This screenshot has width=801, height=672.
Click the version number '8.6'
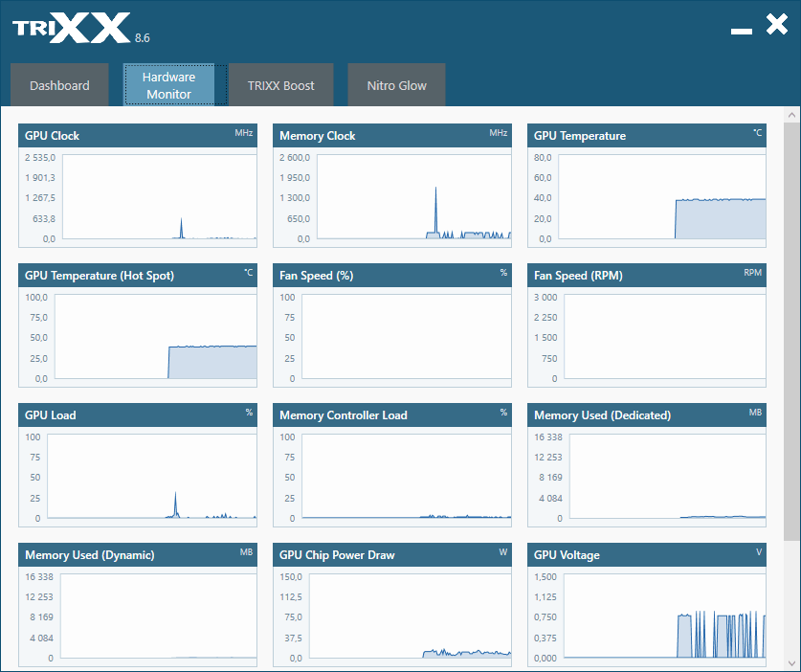[x=142, y=38]
